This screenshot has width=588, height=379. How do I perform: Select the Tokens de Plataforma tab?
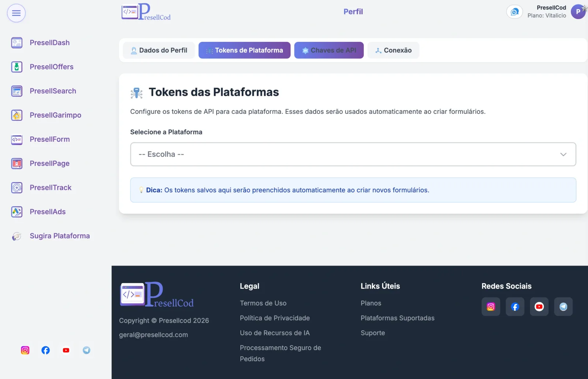tap(244, 50)
